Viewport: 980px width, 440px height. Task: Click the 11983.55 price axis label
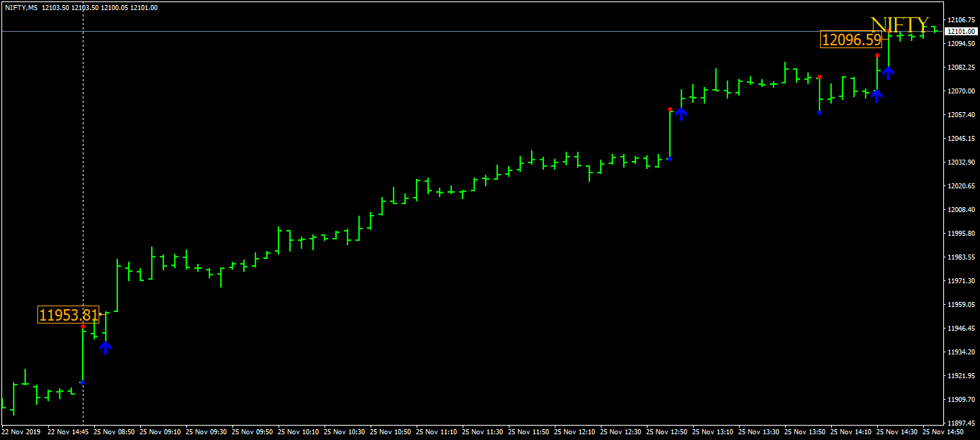coord(962,257)
